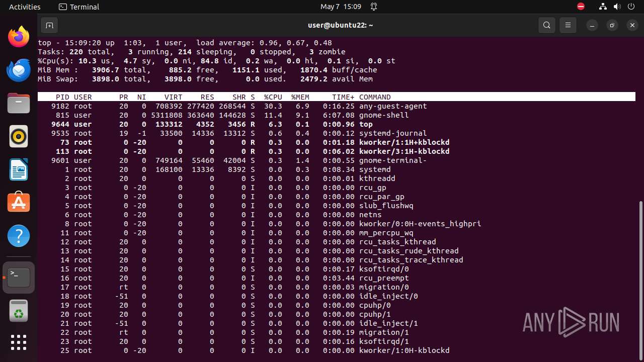Click the rcu_preempt command text

(x=384, y=278)
